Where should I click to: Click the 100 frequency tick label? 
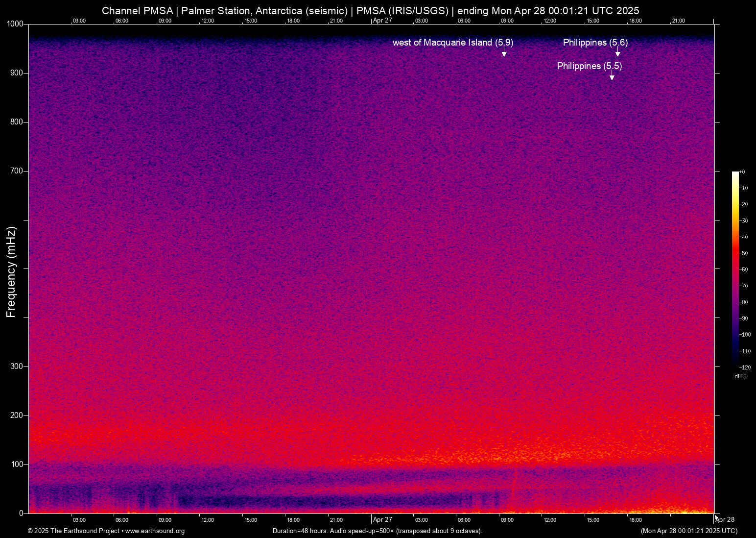tap(18, 465)
